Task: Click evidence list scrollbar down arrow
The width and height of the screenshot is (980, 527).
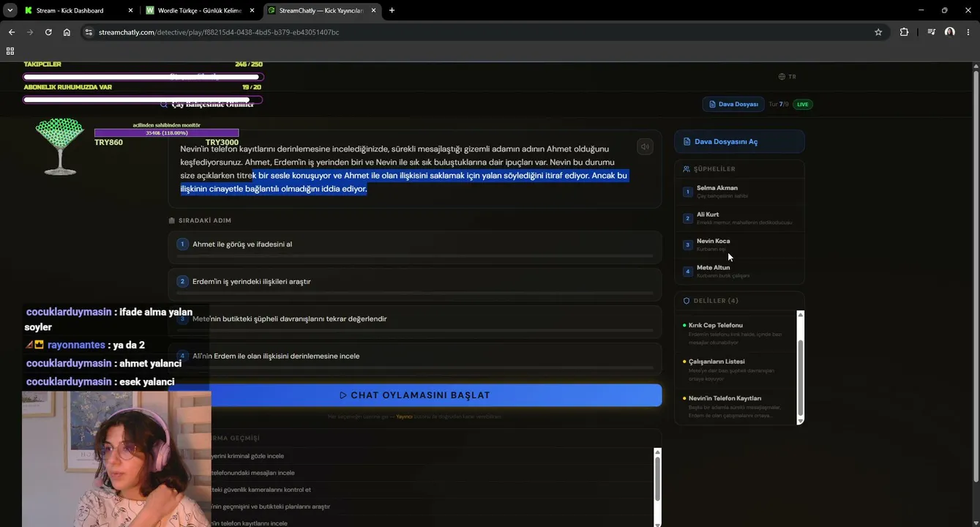Action: coord(800,421)
